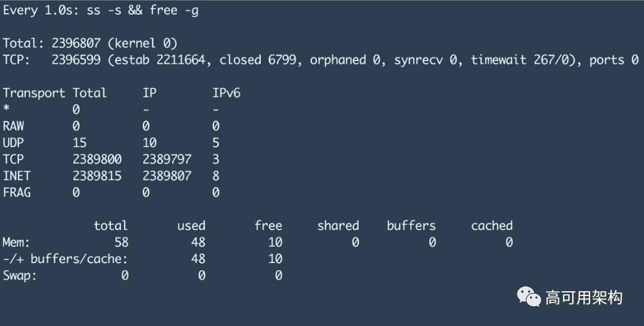
Task: Click the Transport column header
Action: tap(34, 93)
